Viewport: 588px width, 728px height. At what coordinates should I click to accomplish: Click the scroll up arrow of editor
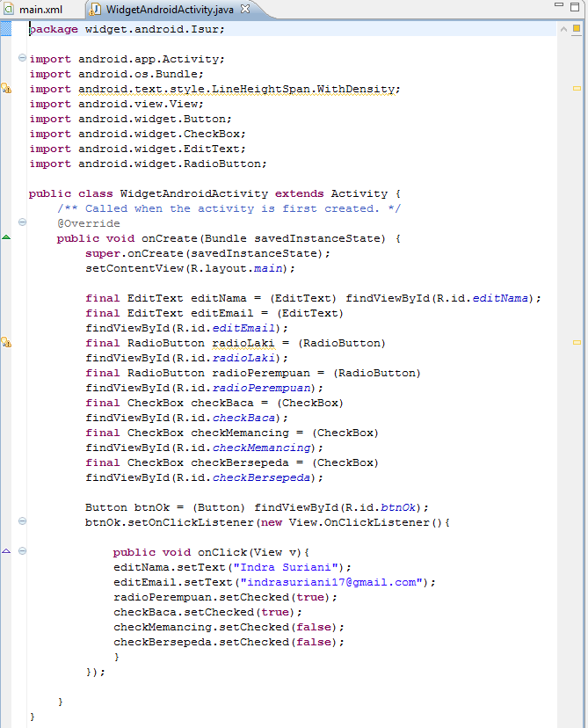click(x=563, y=29)
